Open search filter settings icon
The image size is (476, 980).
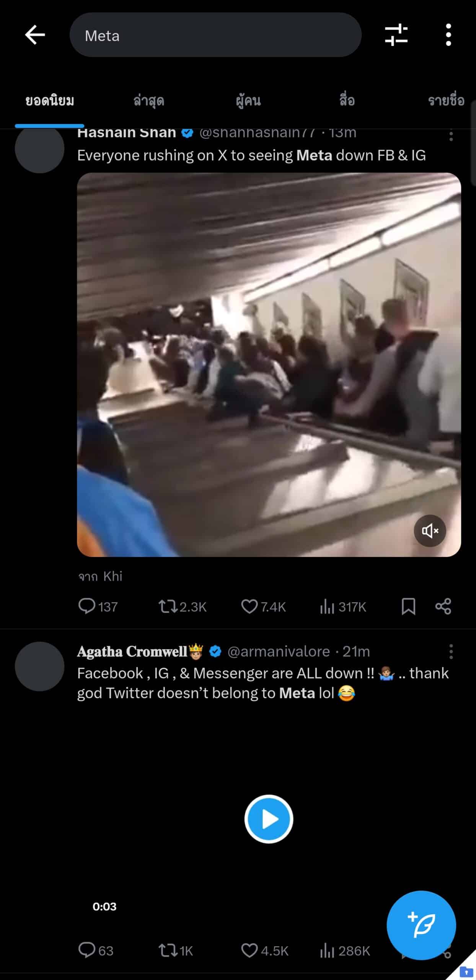pos(396,35)
